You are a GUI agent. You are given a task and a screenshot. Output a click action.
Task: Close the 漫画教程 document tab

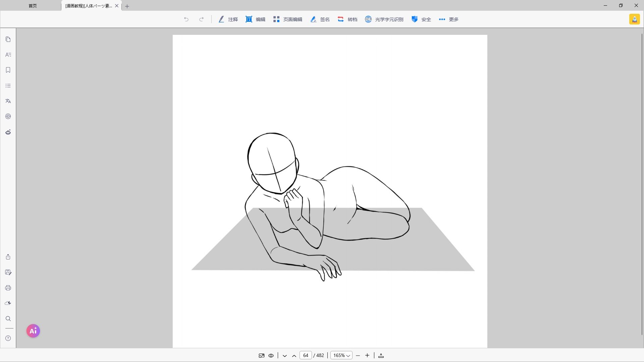117,6
